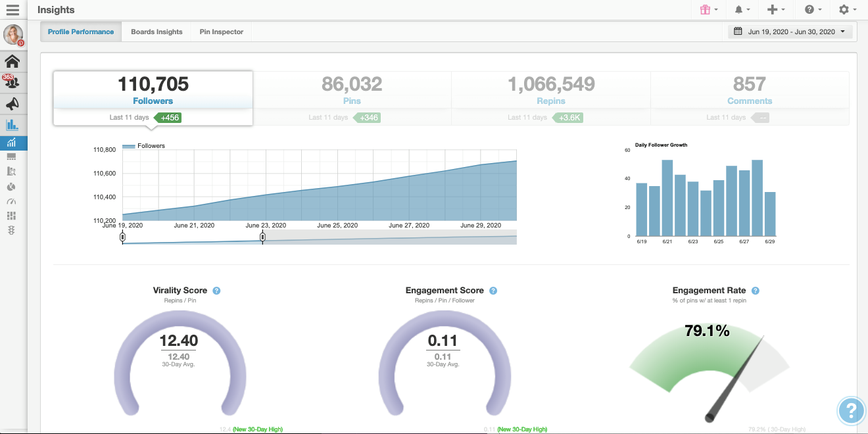Click the traffic light icon in sidebar
Image resolution: width=868 pixels, height=434 pixels.
(11, 230)
